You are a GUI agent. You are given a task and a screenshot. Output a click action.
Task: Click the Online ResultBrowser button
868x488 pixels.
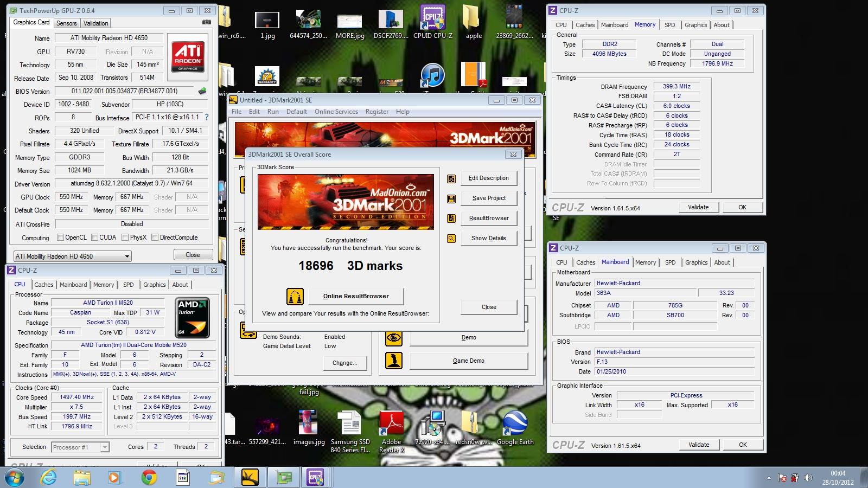coord(356,296)
